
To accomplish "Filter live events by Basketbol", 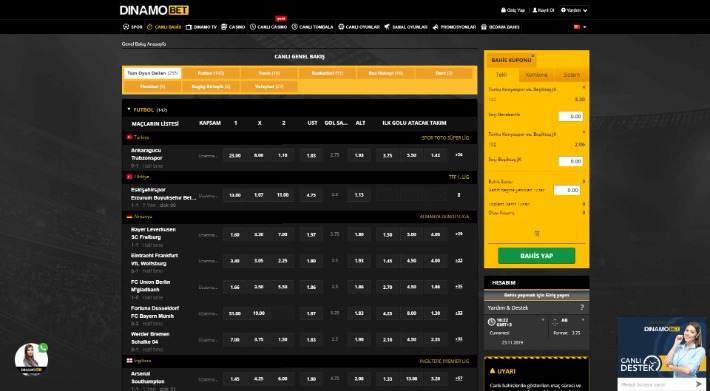I will pyautogui.click(x=327, y=73).
